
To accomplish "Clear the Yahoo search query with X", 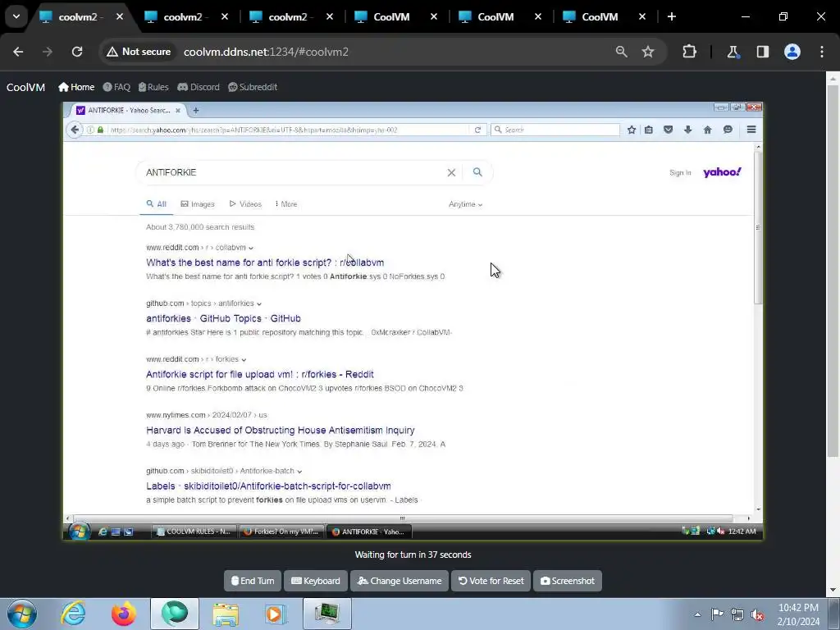I will (452, 172).
